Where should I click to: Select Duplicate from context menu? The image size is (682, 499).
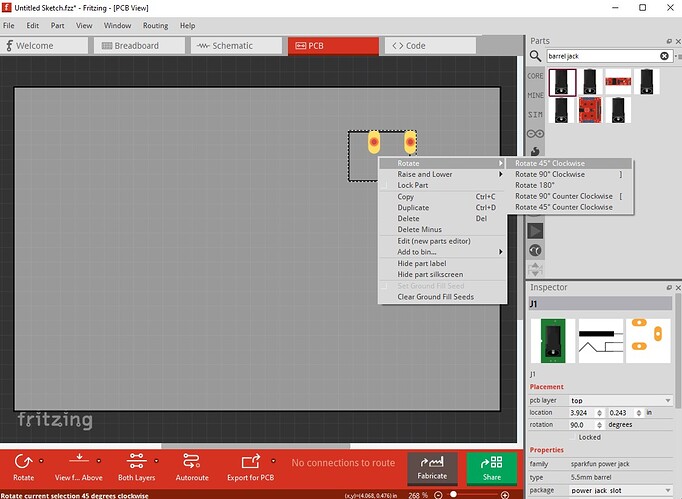click(441, 208)
